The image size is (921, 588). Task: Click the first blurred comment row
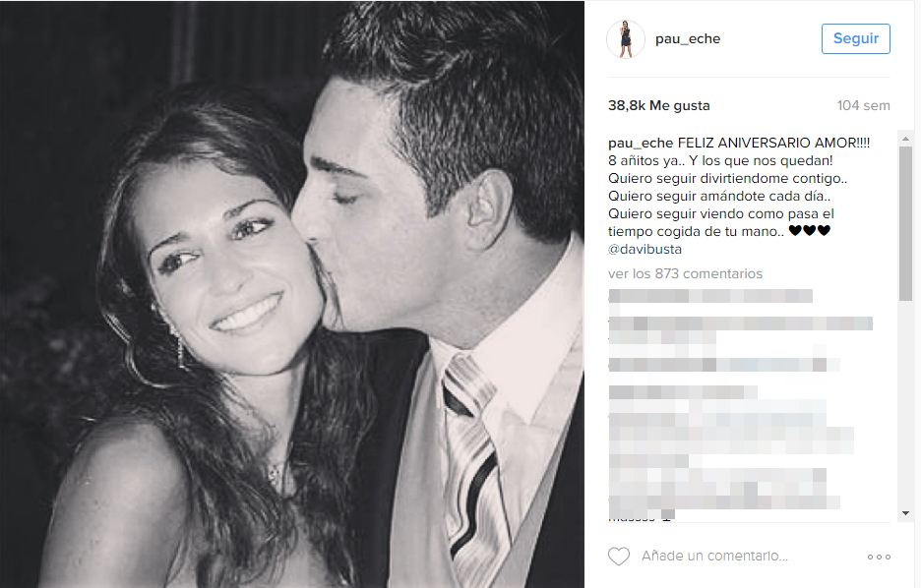pyautogui.click(x=710, y=296)
